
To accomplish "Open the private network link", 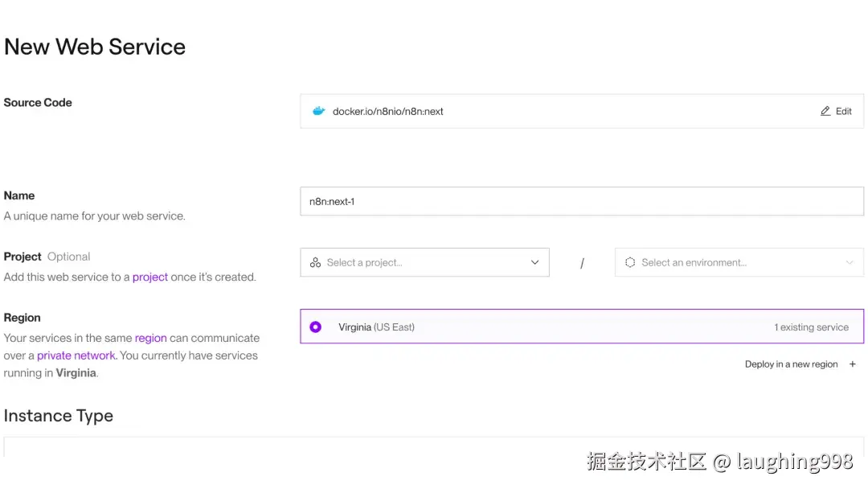I will (76, 355).
